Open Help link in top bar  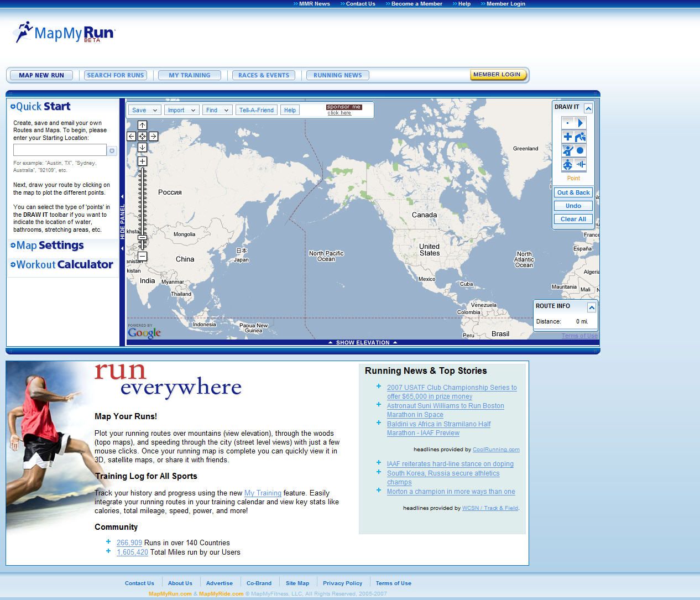(x=464, y=4)
